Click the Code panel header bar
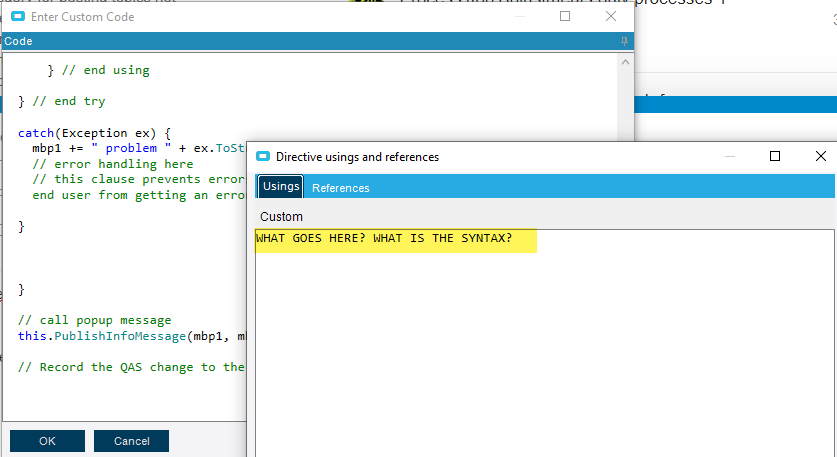837x457 pixels. click(x=318, y=41)
